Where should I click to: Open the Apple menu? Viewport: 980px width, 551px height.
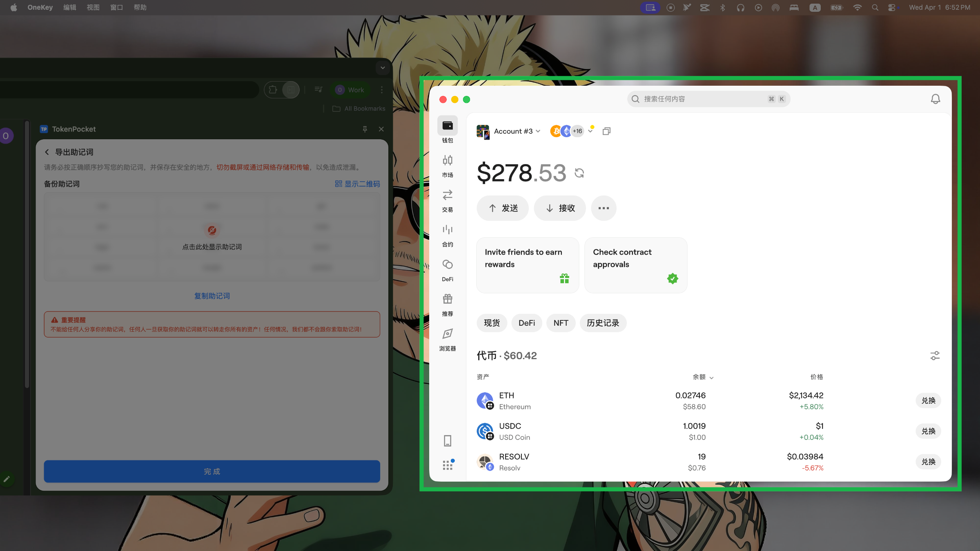click(14, 7)
